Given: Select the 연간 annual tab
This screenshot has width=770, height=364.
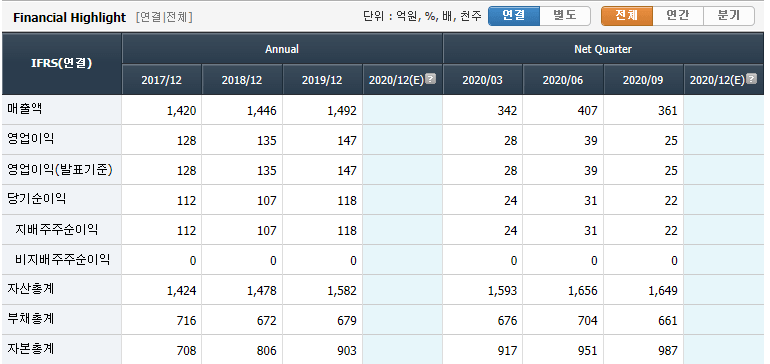Looking at the screenshot, I should pyautogui.click(x=678, y=16).
